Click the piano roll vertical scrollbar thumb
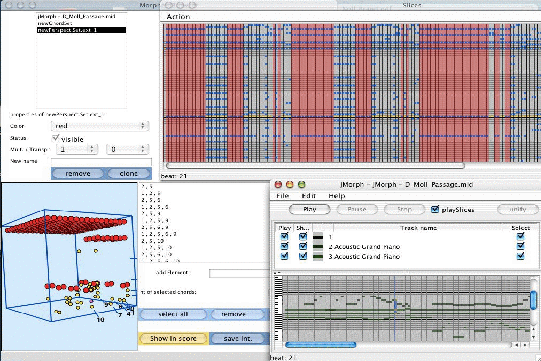The image size is (541, 361). click(x=533, y=300)
